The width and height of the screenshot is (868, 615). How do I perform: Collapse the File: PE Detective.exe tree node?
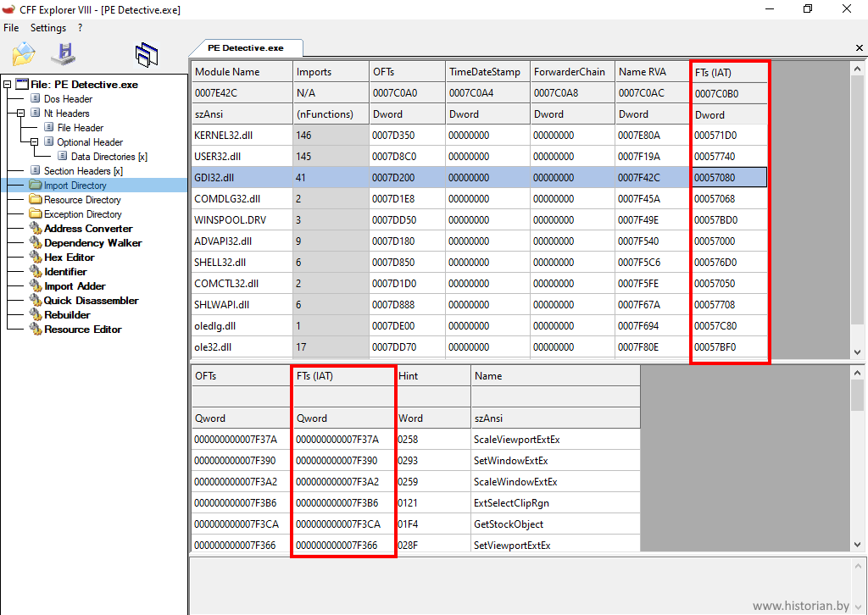8,85
